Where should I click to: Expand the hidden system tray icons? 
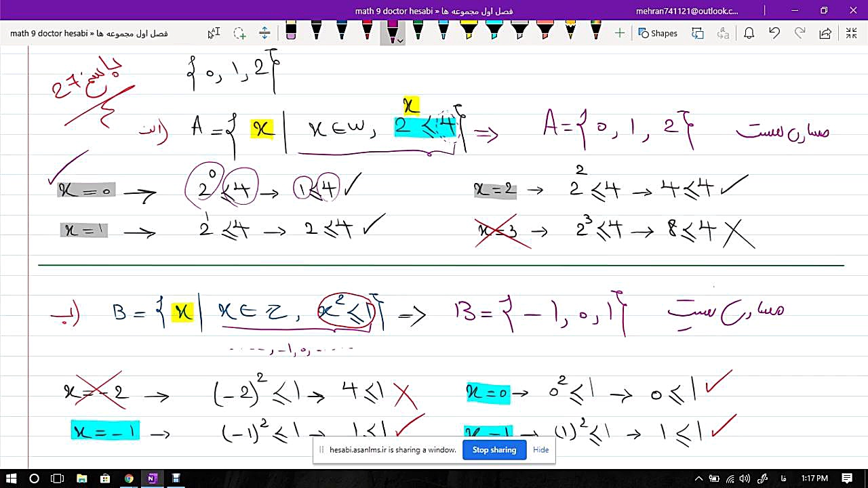tap(699, 479)
